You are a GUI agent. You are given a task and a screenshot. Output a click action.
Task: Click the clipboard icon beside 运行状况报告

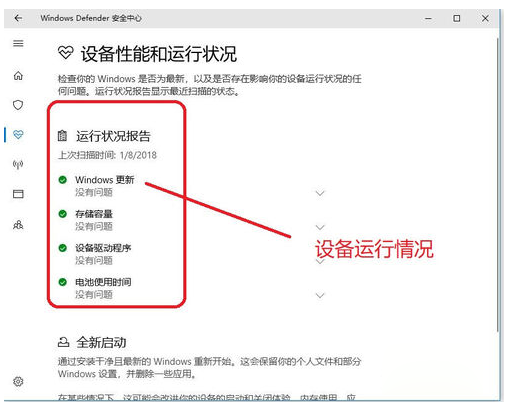[x=62, y=136]
